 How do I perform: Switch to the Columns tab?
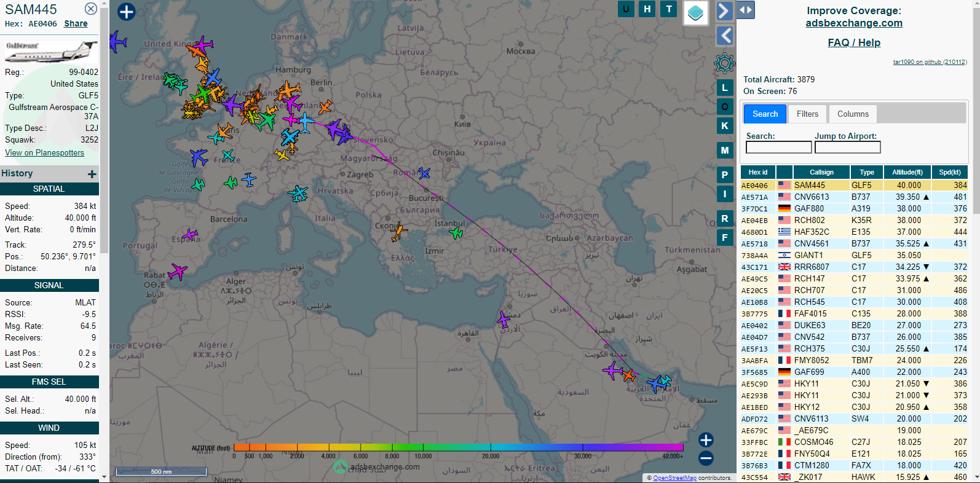[x=853, y=114]
